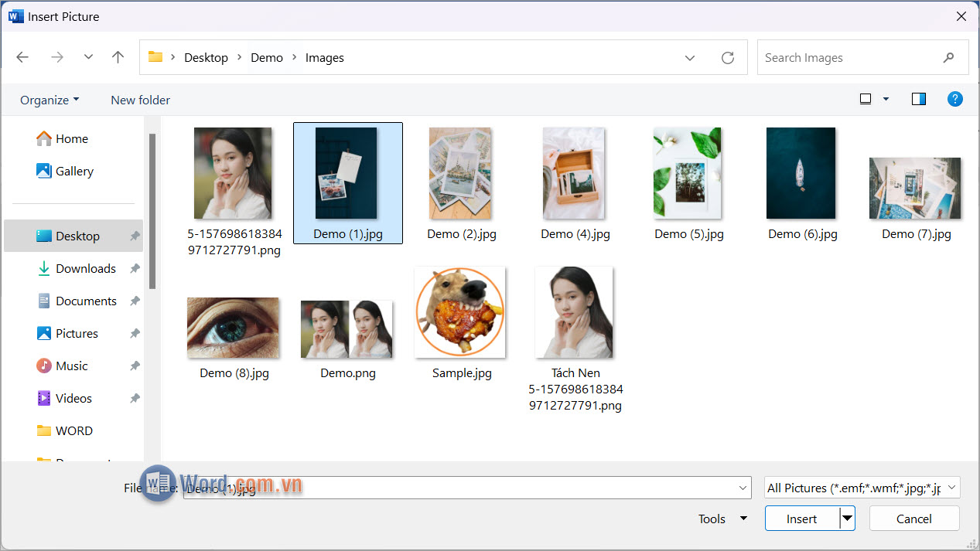The height and width of the screenshot is (551, 980).
Task: Expand the Insert button dropdown arrow
Action: (x=848, y=519)
